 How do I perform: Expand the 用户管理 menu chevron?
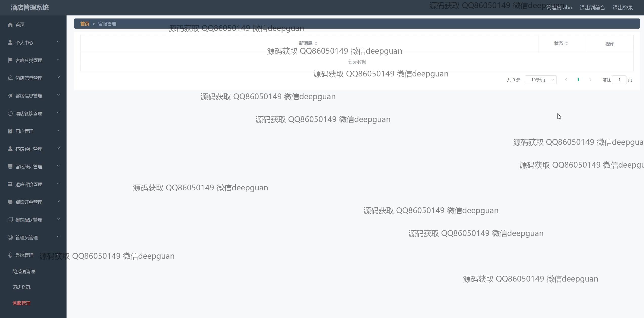[x=58, y=130]
